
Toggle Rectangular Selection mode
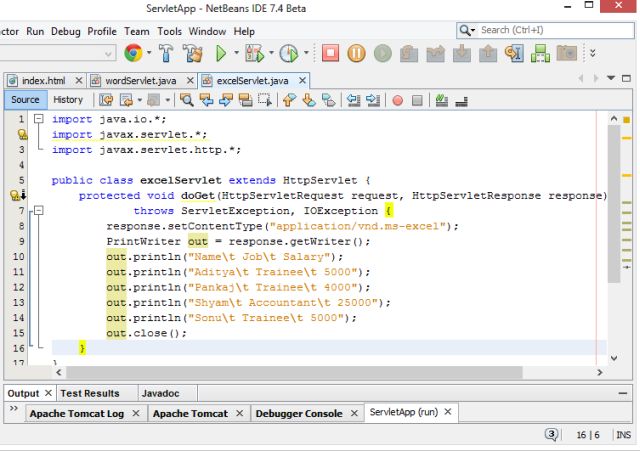[265, 100]
